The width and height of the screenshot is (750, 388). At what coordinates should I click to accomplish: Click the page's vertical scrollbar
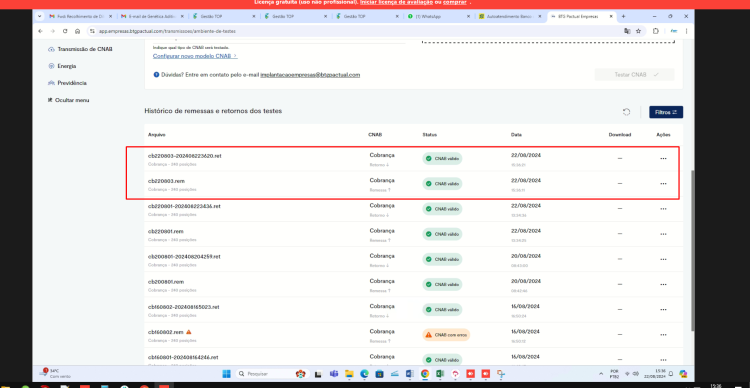point(692,250)
